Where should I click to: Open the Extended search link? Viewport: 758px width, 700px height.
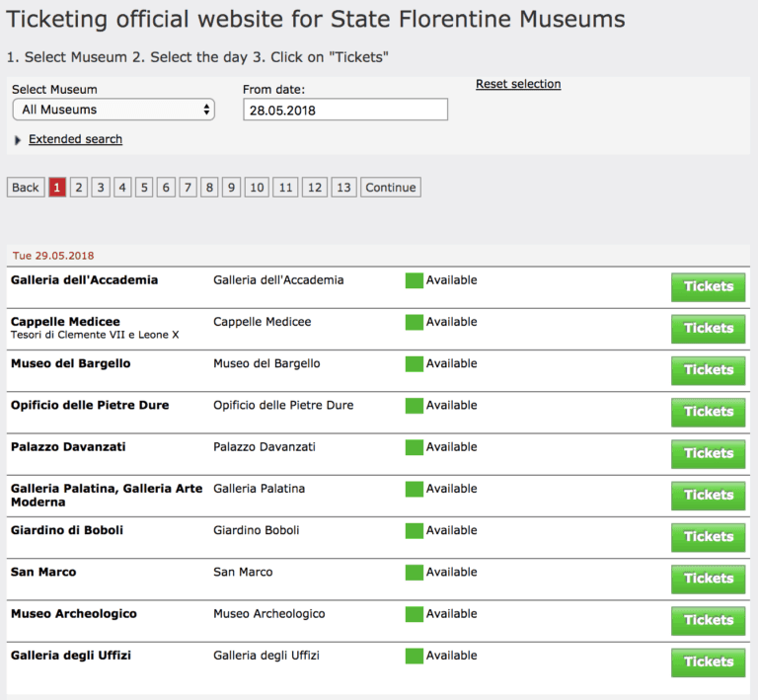75,139
